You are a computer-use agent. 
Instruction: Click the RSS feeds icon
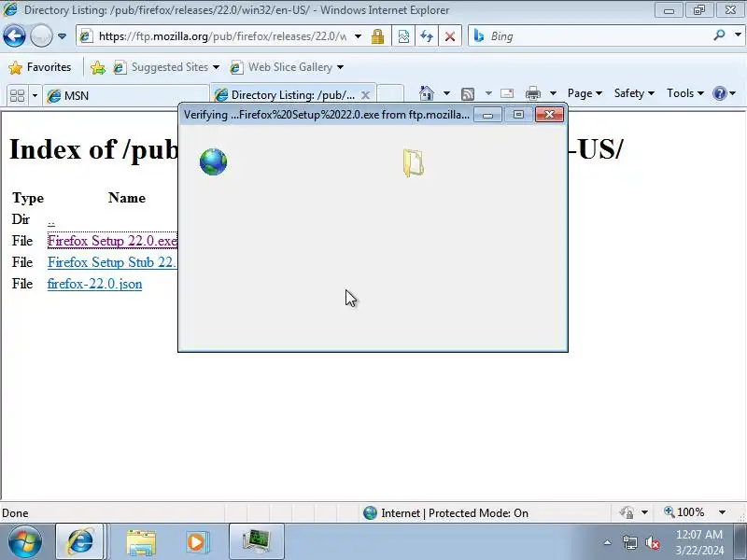[x=468, y=94]
